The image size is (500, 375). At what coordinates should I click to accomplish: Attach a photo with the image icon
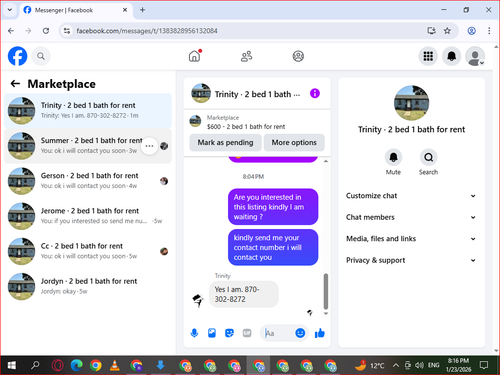pos(212,333)
